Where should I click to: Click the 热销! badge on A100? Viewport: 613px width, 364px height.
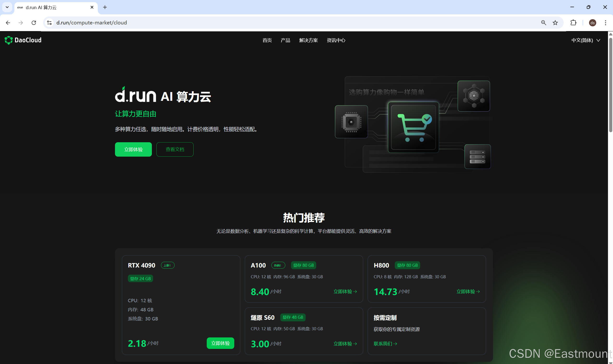pyautogui.click(x=278, y=265)
